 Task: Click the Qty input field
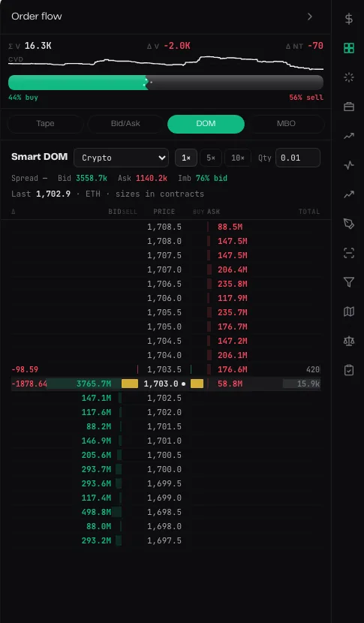(x=298, y=158)
